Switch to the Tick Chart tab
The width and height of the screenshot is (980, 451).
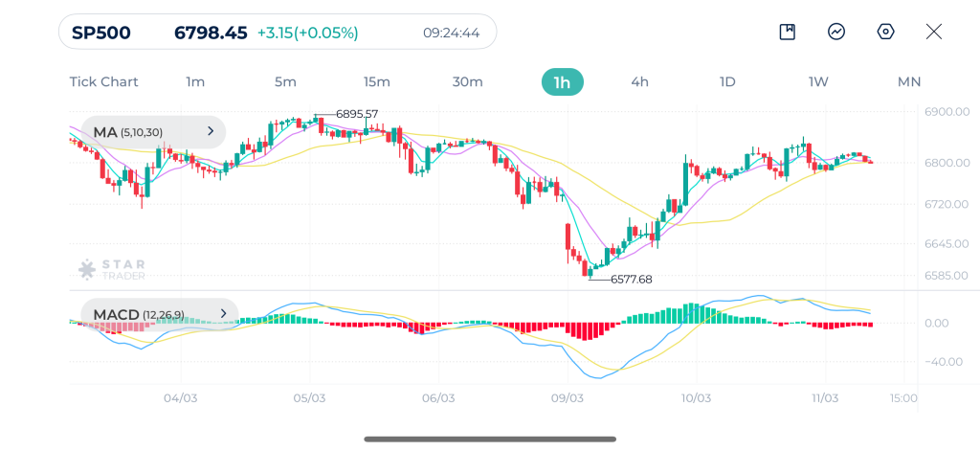103,81
